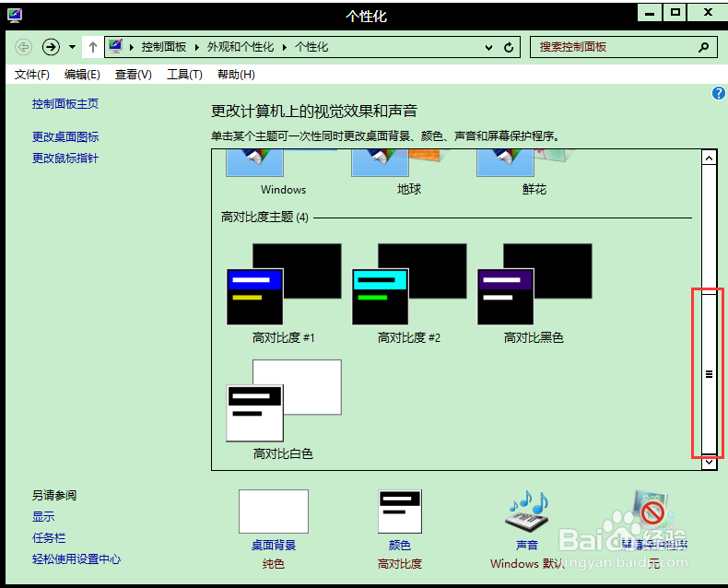This screenshot has width=728, height=588.
Task: Open the 工具(T) menu
Action: point(184,75)
